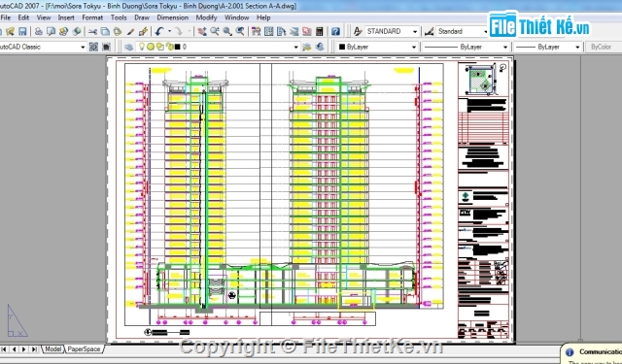Toggle the layer on/off lightbulb
The width and height of the screenshot is (622, 364).
coord(141,47)
